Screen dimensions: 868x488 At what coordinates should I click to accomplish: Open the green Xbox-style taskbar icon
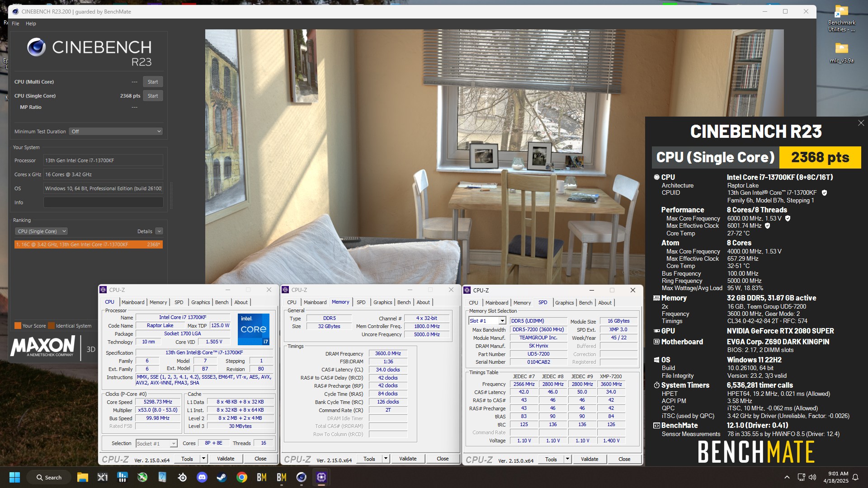[x=142, y=477]
